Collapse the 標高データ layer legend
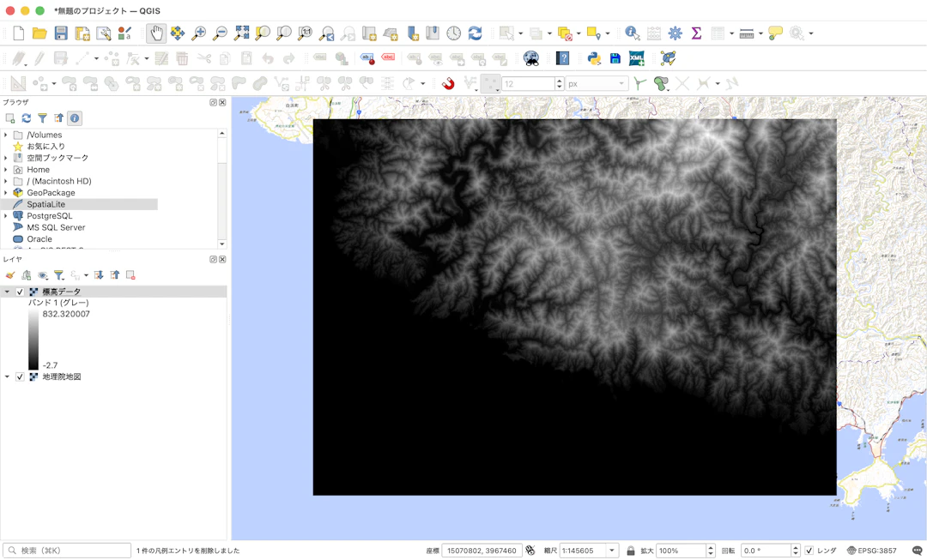 [x=7, y=292]
